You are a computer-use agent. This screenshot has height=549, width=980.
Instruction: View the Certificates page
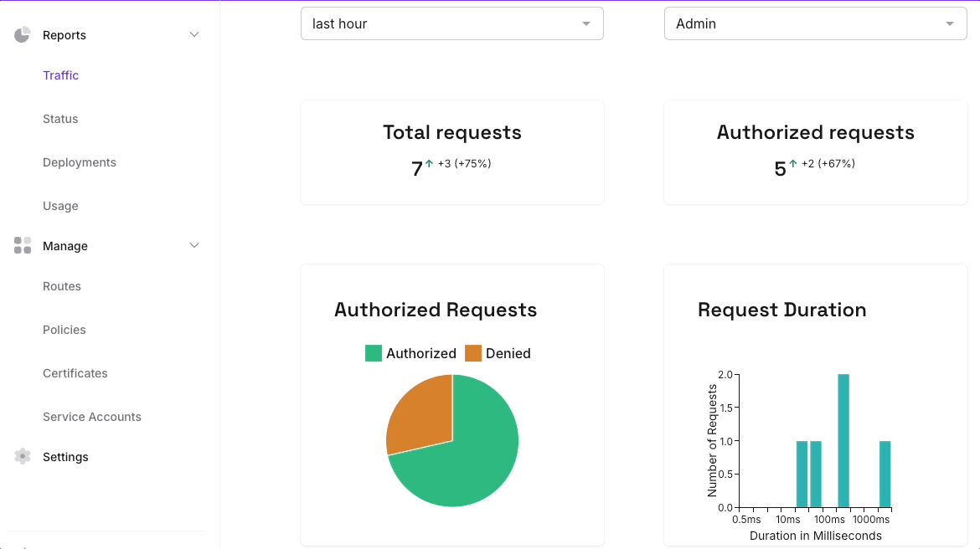pyautogui.click(x=75, y=372)
